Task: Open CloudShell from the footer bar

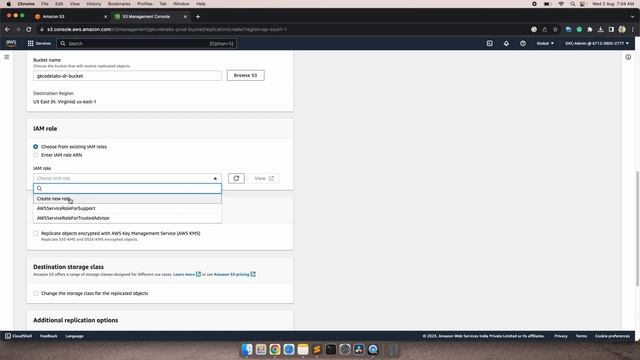Action: coord(18,336)
